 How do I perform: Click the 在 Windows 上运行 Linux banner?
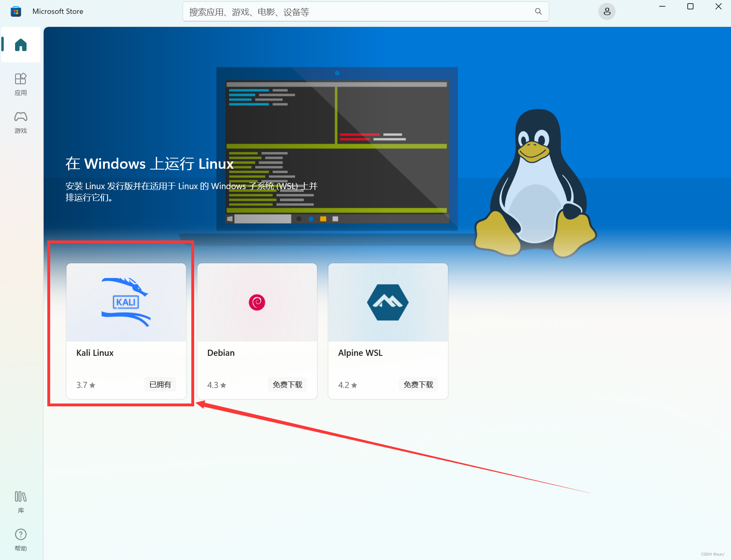pos(149,164)
